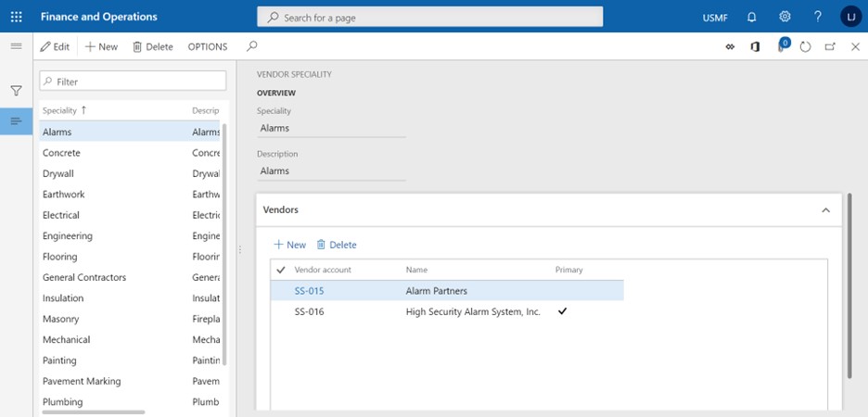
Task: Click New in the Vendors section
Action: click(289, 245)
